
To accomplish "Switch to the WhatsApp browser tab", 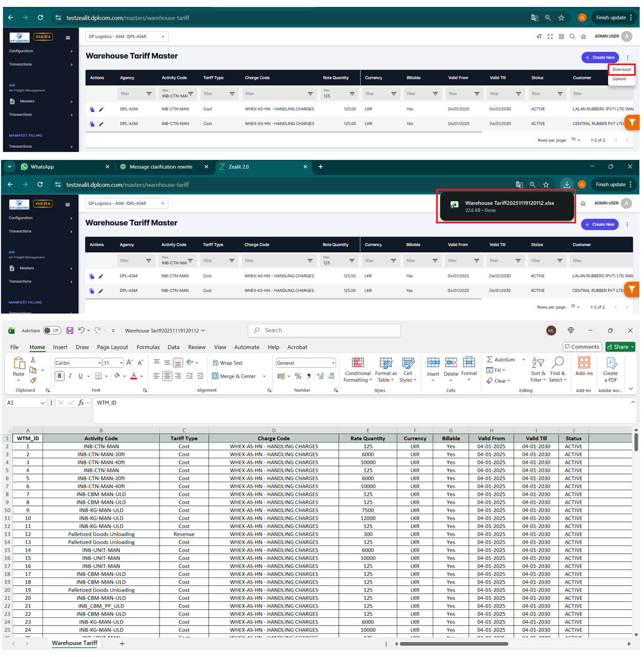I will (42, 167).
